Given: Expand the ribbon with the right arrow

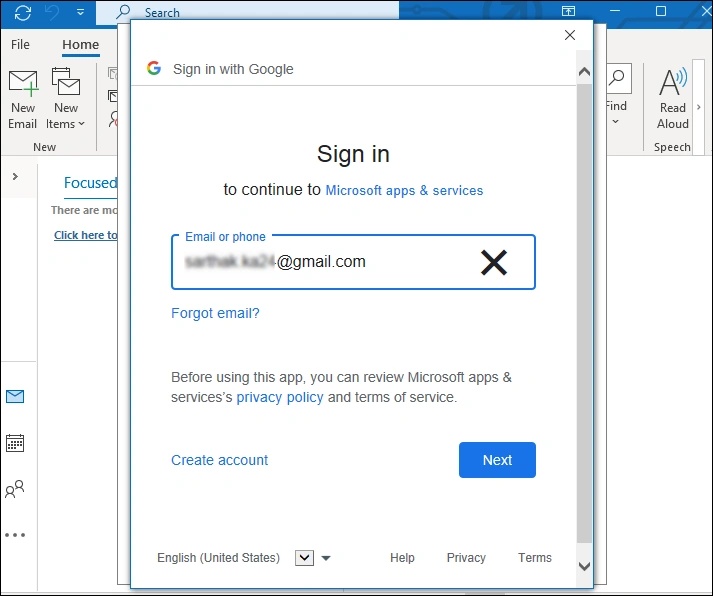Looking at the screenshot, I should [x=699, y=107].
